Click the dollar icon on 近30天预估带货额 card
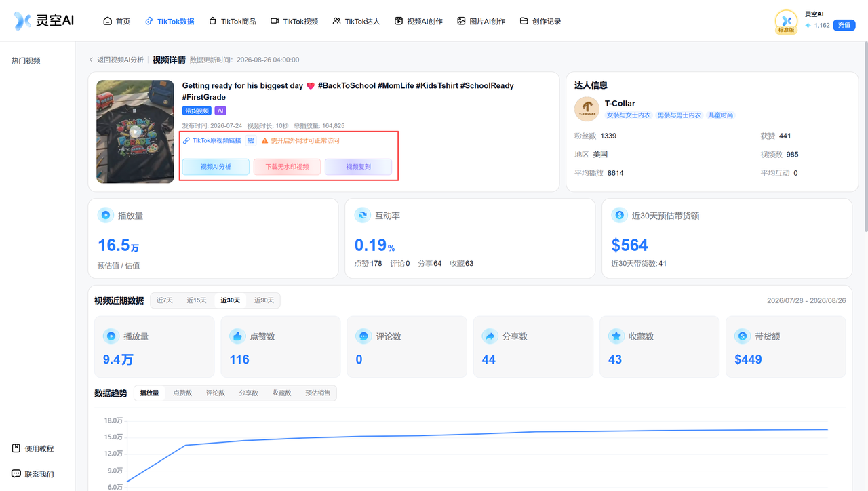 tap(618, 216)
